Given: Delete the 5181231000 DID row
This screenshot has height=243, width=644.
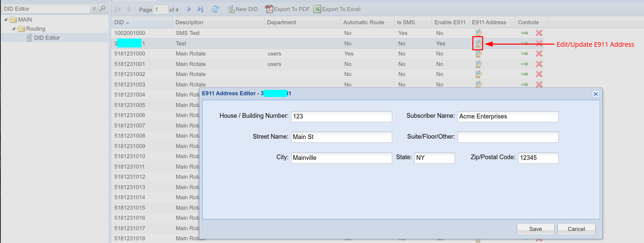Looking at the screenshot, I should (539, 54).
